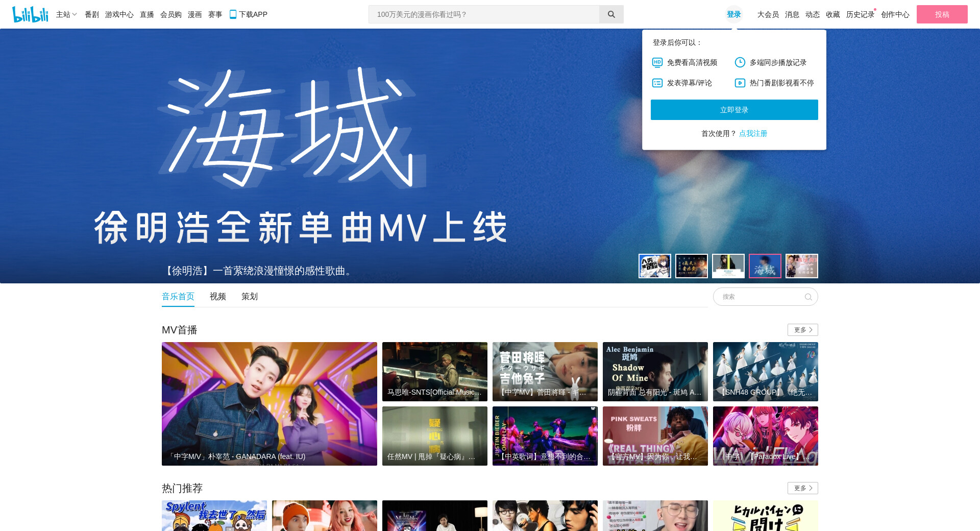Viewport: 980px width, 531px height.
Task: Open the Alec Benjamin Shadow Of Mine video
Action: pyautogui.click(x=655, y=372)
